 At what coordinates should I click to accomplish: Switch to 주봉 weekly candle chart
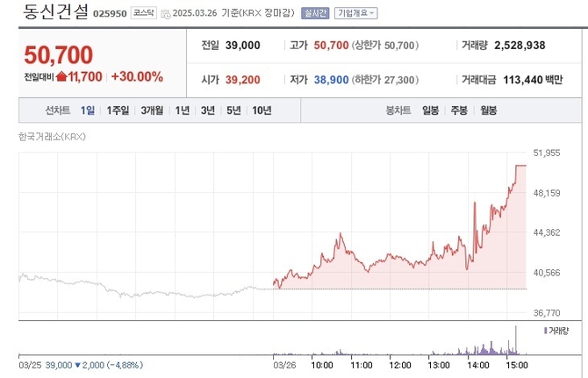click(459, 111)
